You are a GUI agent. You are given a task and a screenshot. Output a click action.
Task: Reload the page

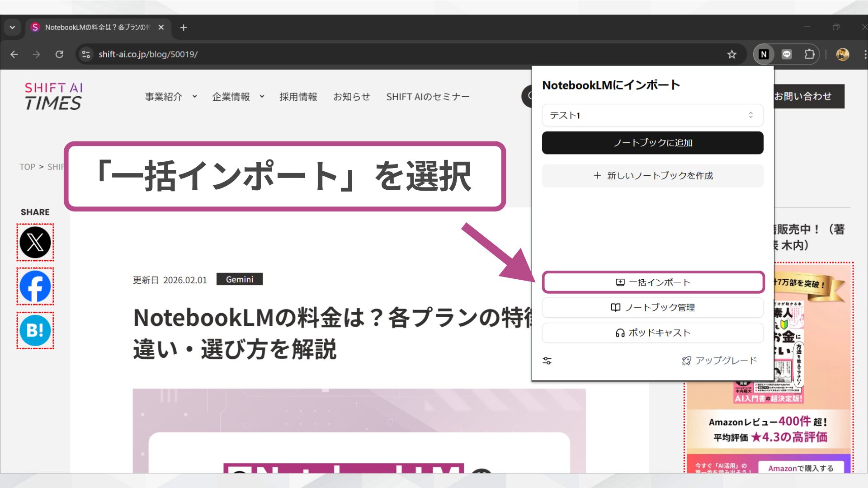[60, 54]
